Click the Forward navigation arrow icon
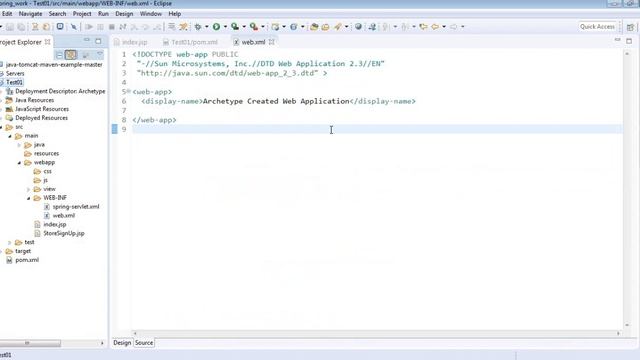The height and width of the screenshot is (360, 640). [453, 27]
